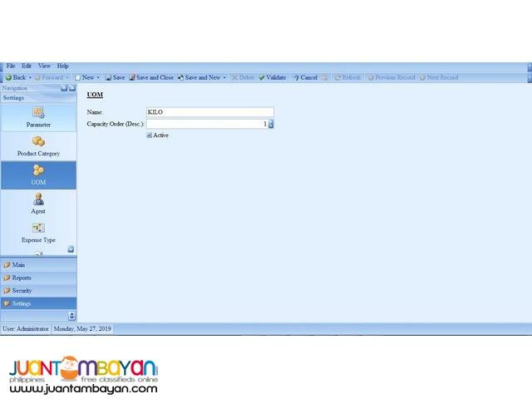Click Save and New

click(199, 77)
